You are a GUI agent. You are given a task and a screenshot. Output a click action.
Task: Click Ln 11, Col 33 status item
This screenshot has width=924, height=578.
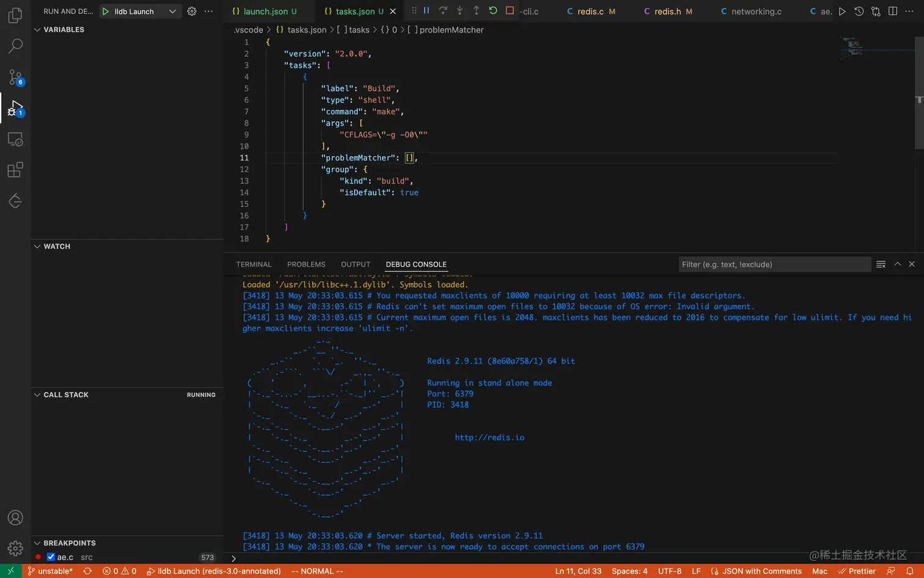(x=578, y=571)
